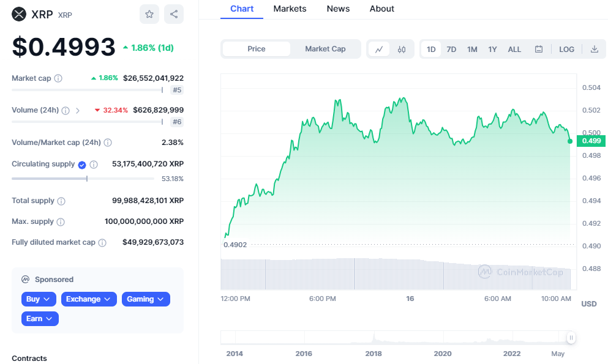Click the verified badge beside Circulating supply
608x364 pixels.
coord(82,165)
